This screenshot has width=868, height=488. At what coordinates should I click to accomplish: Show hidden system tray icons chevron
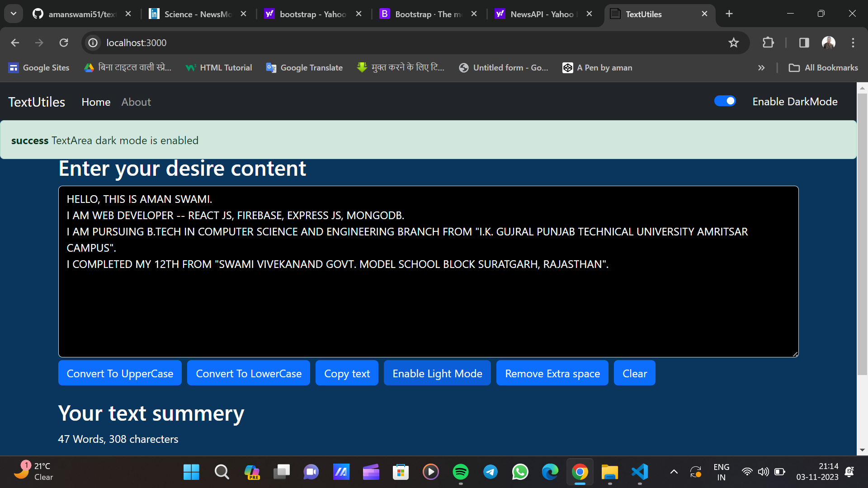674,472
